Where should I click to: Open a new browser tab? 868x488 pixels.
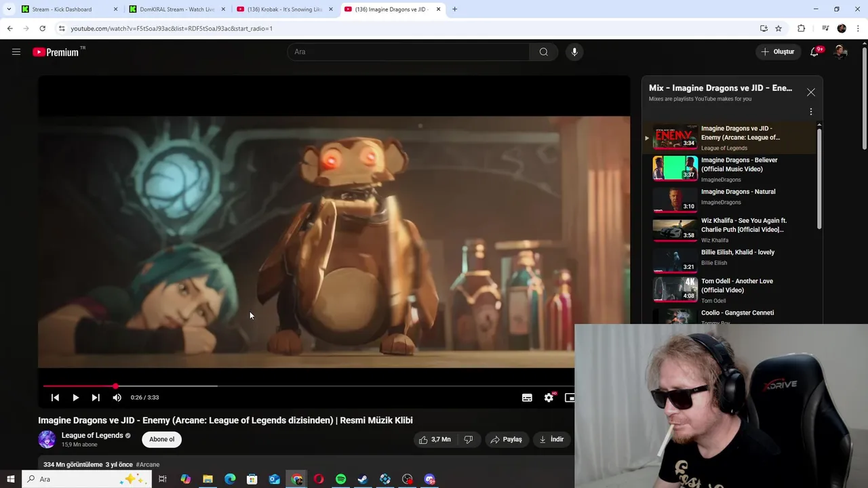454,9
